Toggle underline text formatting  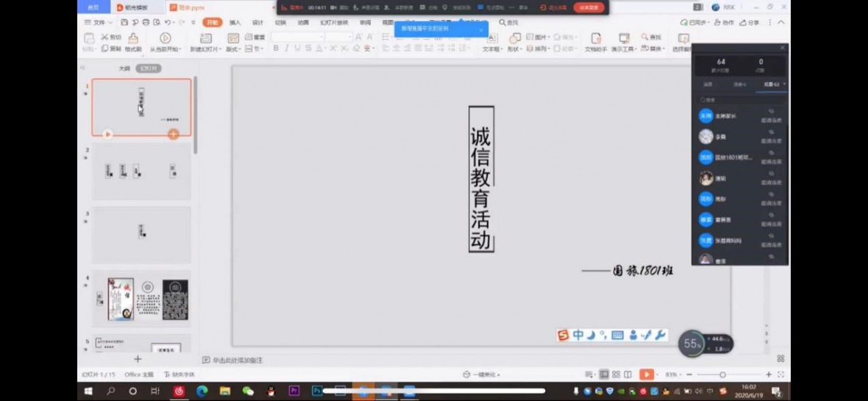click(x=297, y=49)
